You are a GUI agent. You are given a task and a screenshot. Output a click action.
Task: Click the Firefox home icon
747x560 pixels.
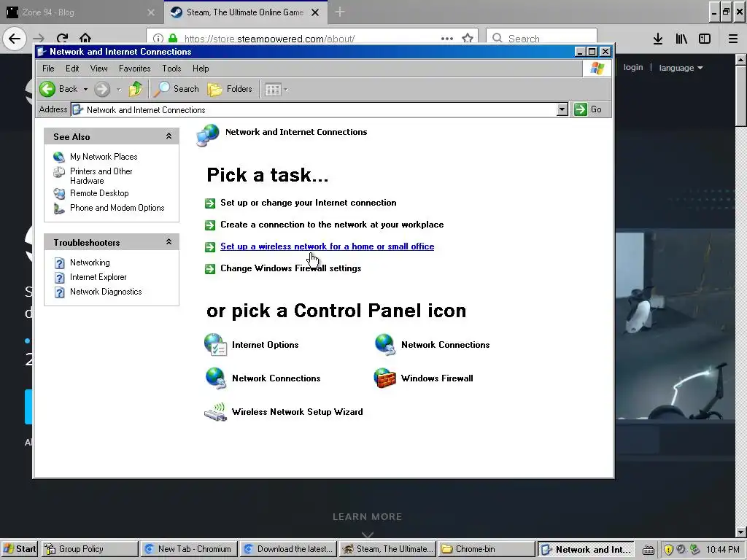click(x=85, y=38)
